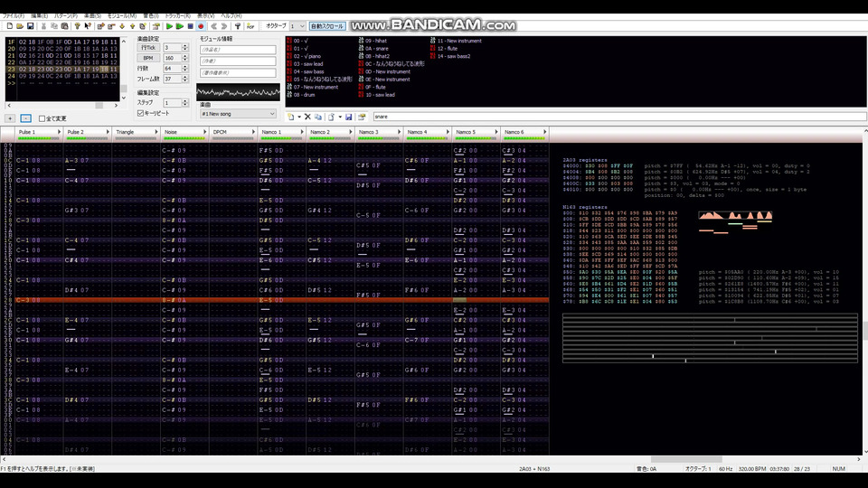
Task: Increase the 行Tick value with spinner
Action: pyautogui.click(x=184, y=46)
